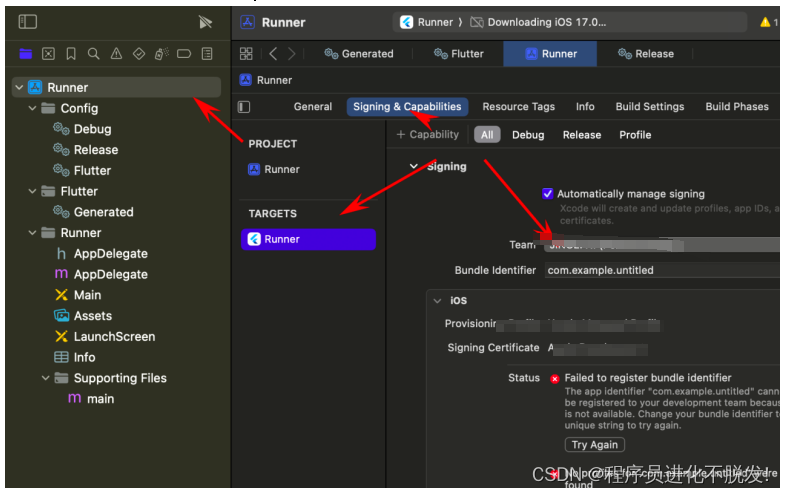Image resolution: width=785 pixels, height=494 pixels.
Task: Toggle the navigator sidebar icon
Action: [28, 22]
